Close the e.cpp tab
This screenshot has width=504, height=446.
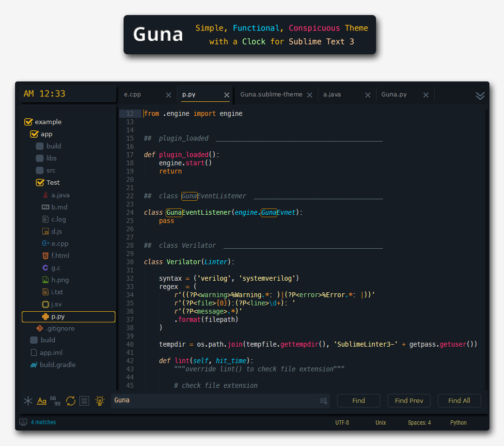[169, 95]
